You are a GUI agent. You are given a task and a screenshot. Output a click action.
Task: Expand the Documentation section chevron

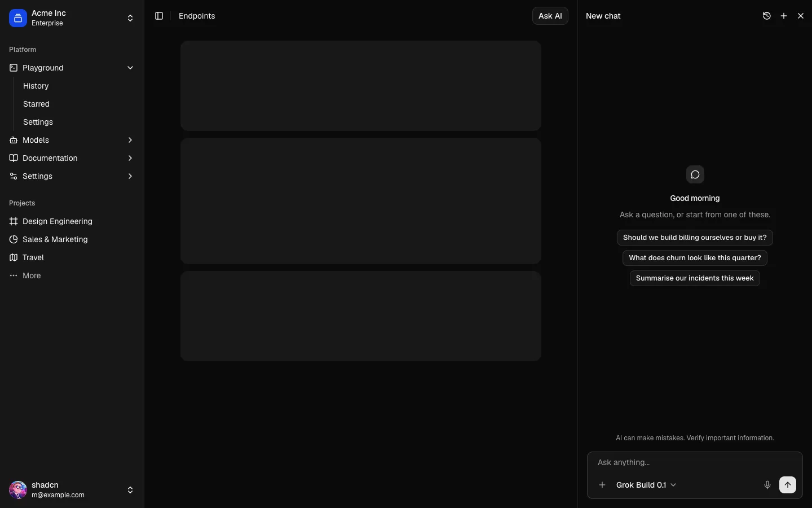130,158
